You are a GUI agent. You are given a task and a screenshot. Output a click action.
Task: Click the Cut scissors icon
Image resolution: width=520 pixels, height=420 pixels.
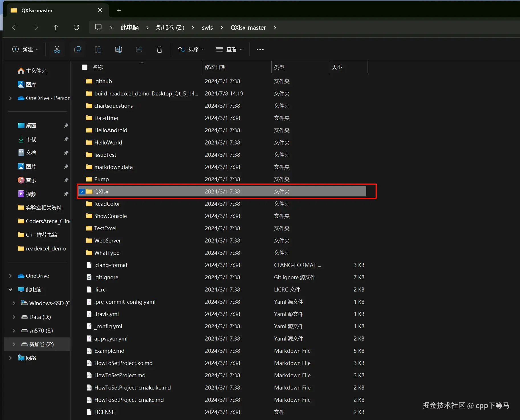(x=57, y=50)
